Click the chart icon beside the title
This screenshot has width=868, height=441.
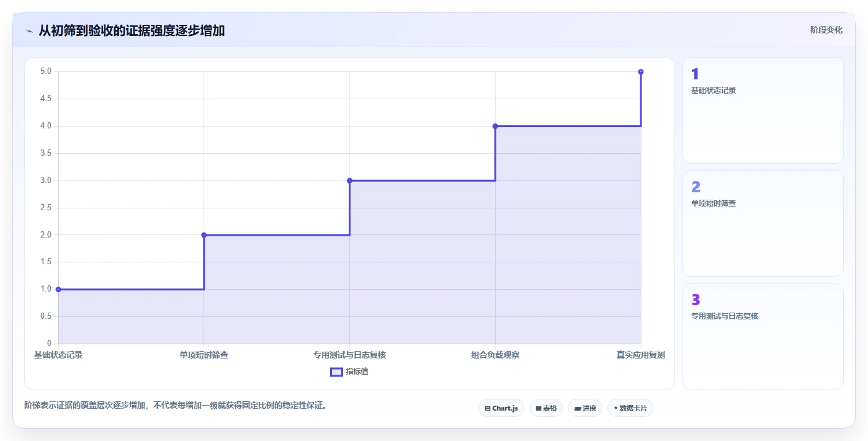[x=29, y=31]
